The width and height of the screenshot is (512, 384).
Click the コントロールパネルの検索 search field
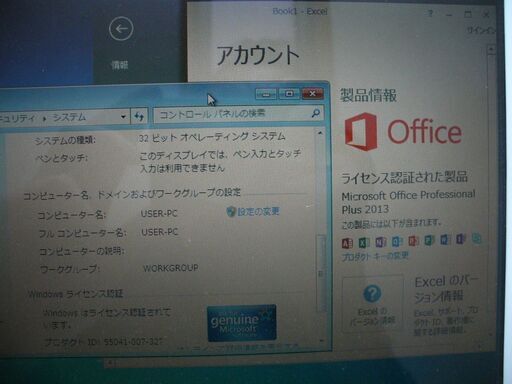click(x=238, y=114)
